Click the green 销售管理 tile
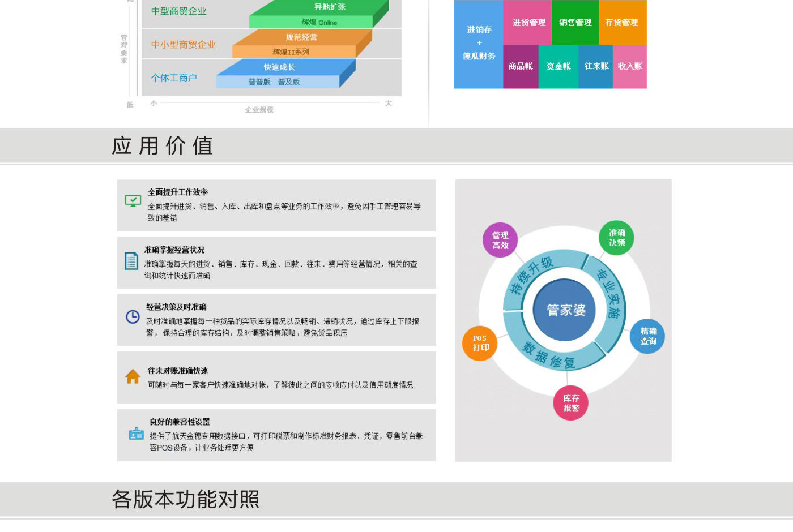The height and width of the screenshot is (532, 793). pos(575,23)
